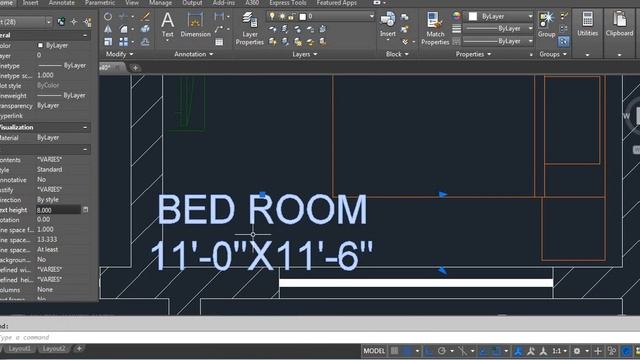This screenshot has height=360, width=640.
Task: Click the Create Block icon
Action: pos(404,17)
